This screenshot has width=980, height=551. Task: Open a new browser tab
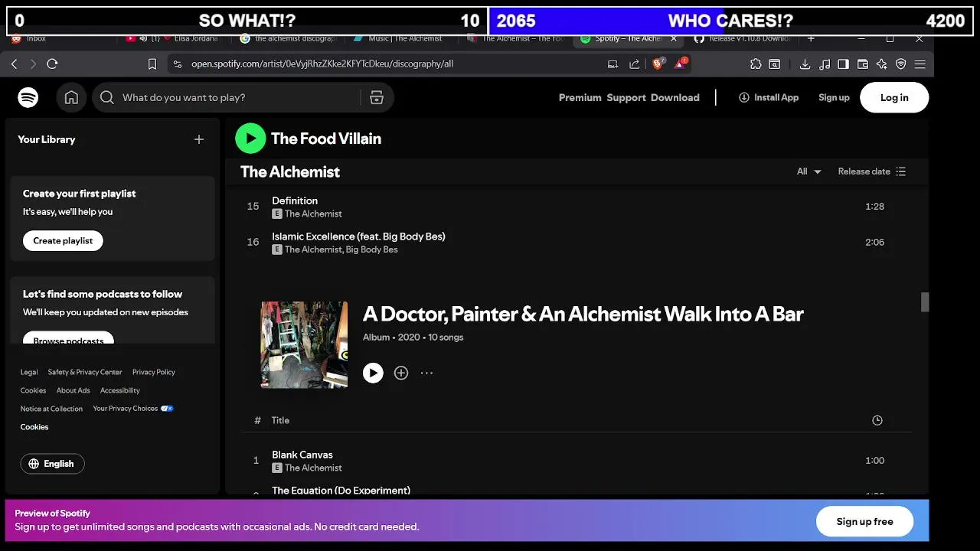tap(811, 38)
